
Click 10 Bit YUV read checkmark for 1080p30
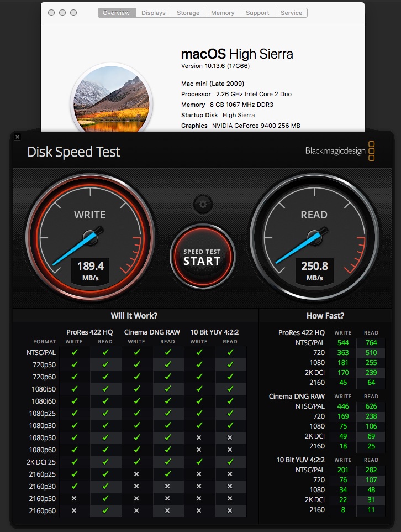[x=230, y=425]
